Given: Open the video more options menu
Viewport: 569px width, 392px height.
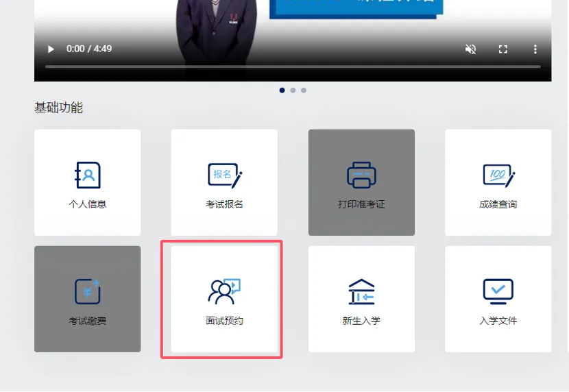Looking at the screenshot, I should click(535, 49).
